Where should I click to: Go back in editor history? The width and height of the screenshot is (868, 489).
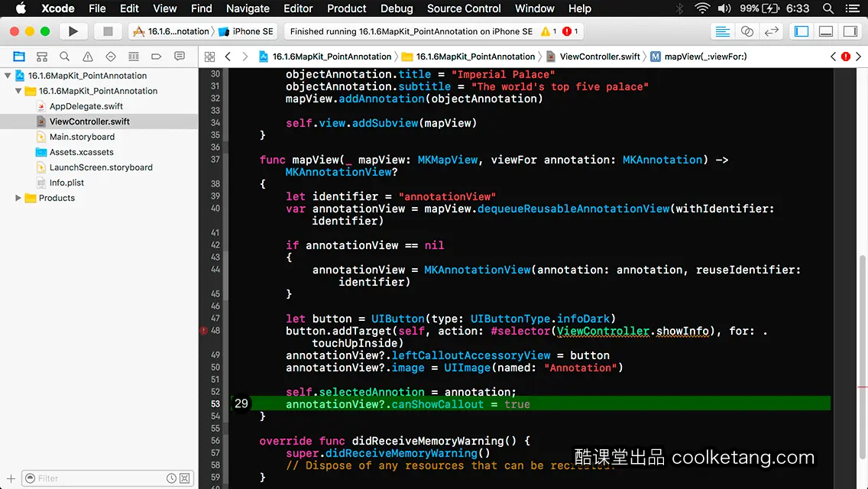228,57
